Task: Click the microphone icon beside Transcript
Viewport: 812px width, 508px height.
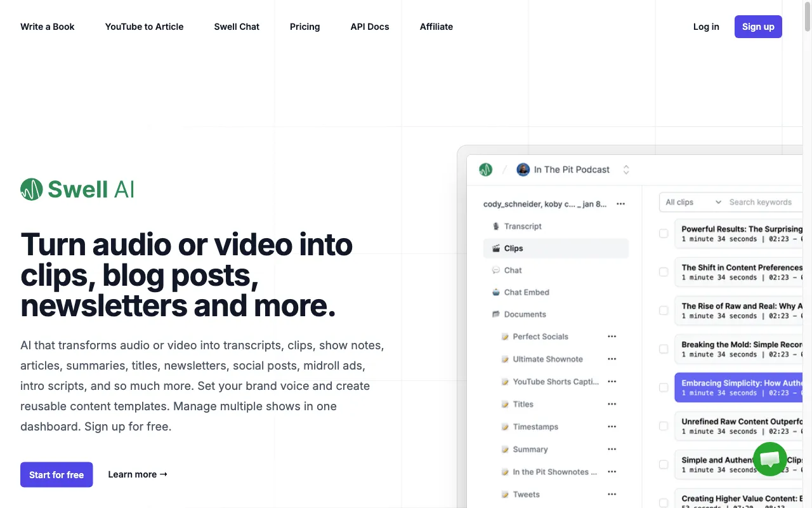Action: tap(496, 226)
